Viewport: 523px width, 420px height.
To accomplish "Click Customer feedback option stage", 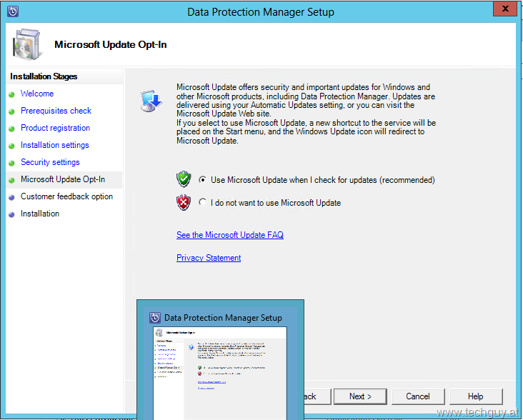I will 66,196.
